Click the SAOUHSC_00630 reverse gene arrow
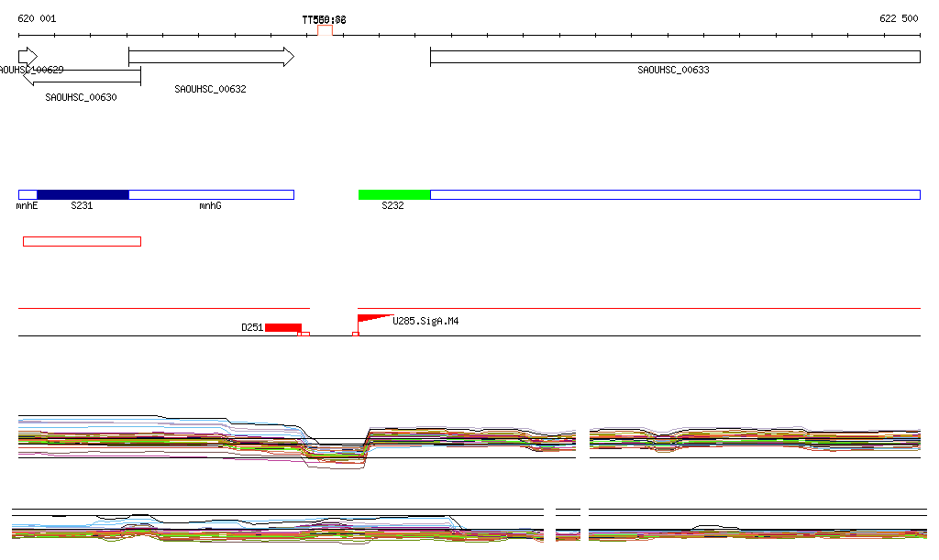The height and width of the screenshot is (560, 939). click(81, 77)
